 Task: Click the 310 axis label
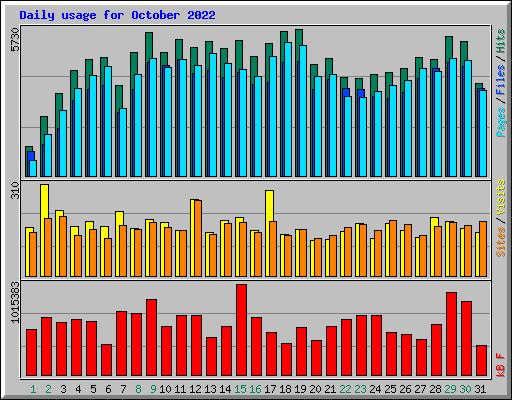[x=15, y=190]
